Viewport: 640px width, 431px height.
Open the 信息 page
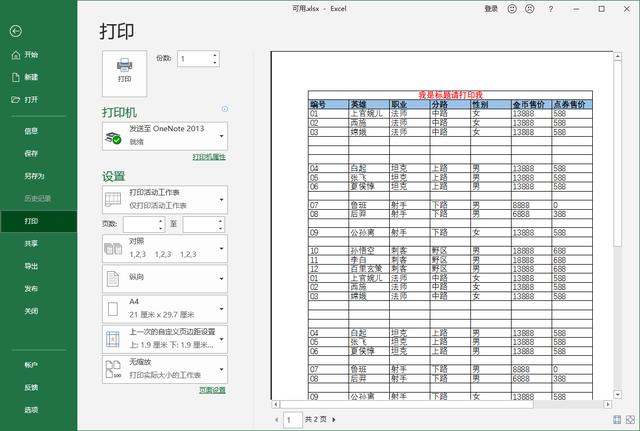coord(31,131)
